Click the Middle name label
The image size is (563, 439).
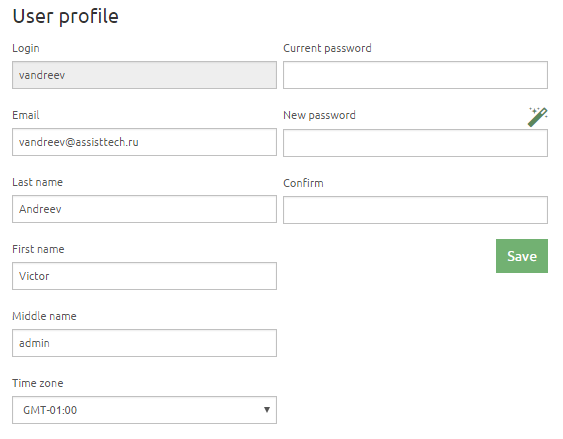click(x=44, y=316)
